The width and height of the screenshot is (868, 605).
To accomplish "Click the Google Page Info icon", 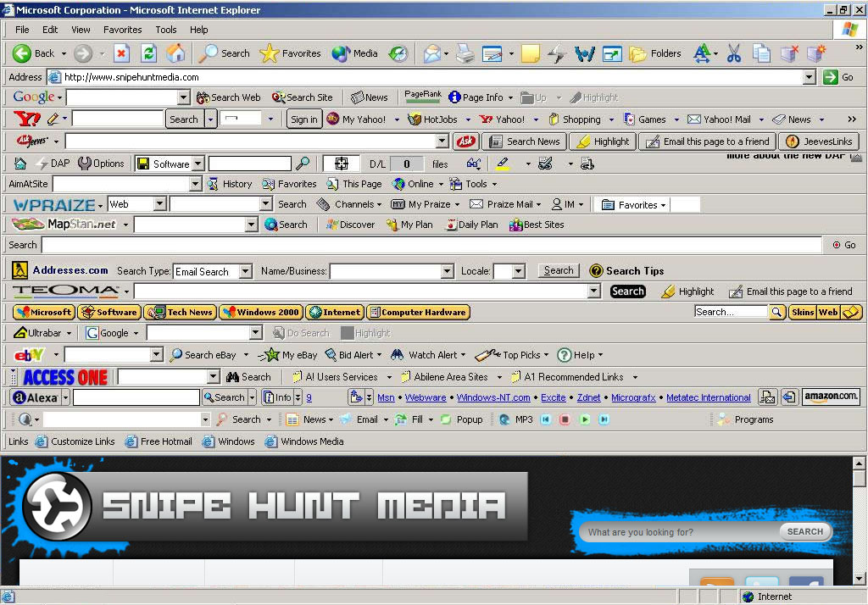I will (454, 97).
